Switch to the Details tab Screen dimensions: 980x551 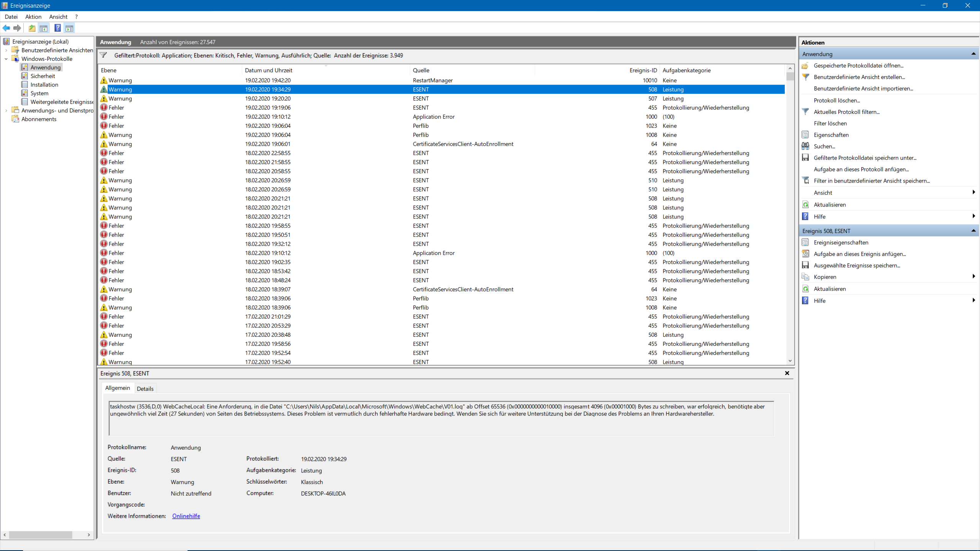145,389
